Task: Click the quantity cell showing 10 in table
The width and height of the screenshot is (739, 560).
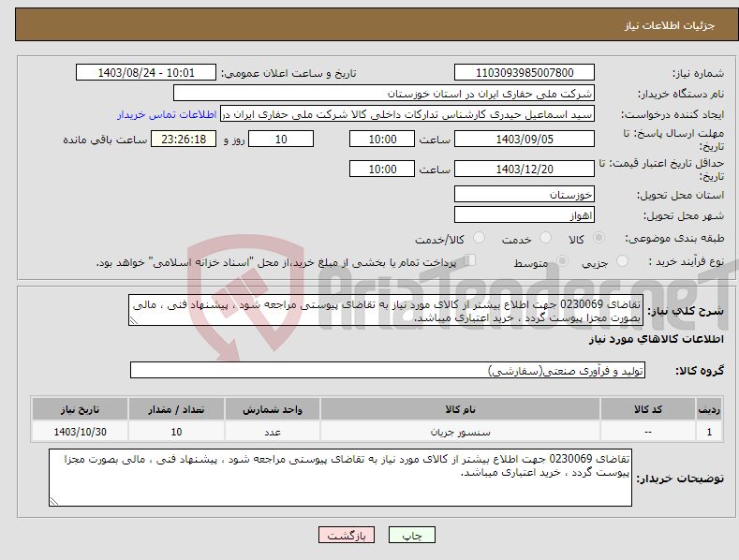Action: point(176,432)
